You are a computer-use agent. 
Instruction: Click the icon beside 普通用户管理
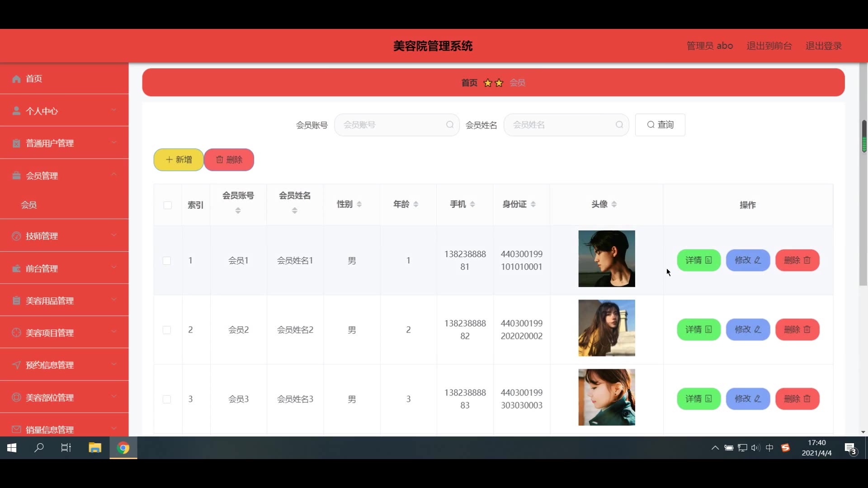(x=16, y=144)
